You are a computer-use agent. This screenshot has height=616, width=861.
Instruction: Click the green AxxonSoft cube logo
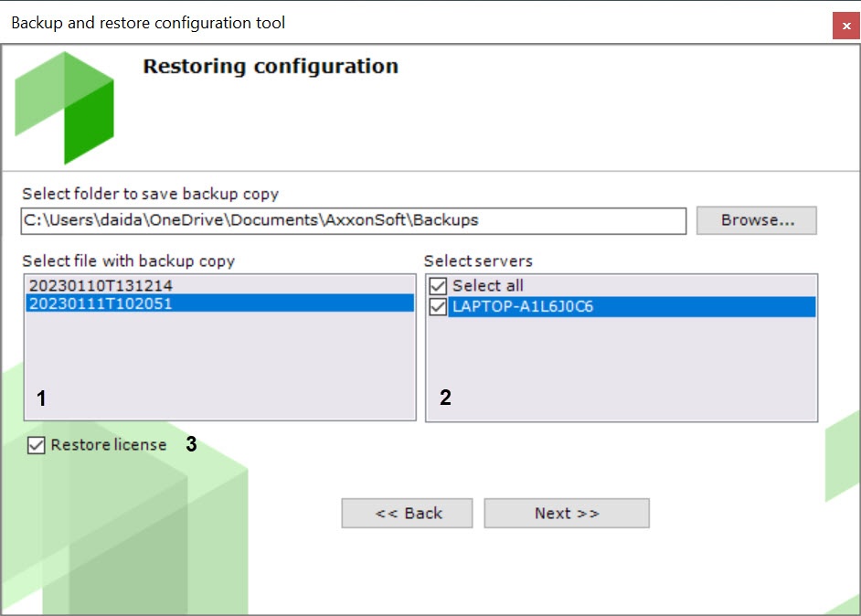tap(65, 107)
